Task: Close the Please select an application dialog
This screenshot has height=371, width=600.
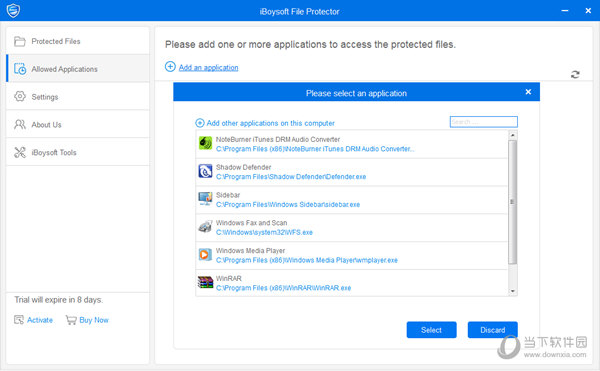Action: click(528, 92)
